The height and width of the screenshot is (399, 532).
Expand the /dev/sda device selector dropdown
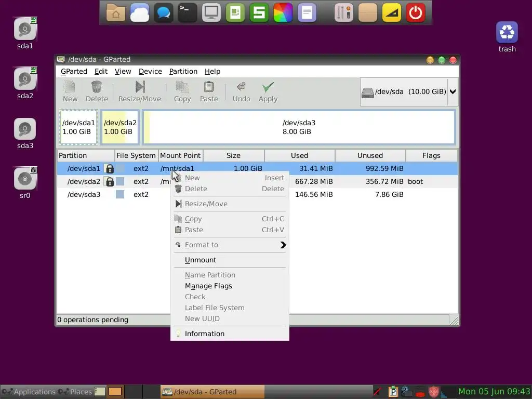(x=453, y=91)
